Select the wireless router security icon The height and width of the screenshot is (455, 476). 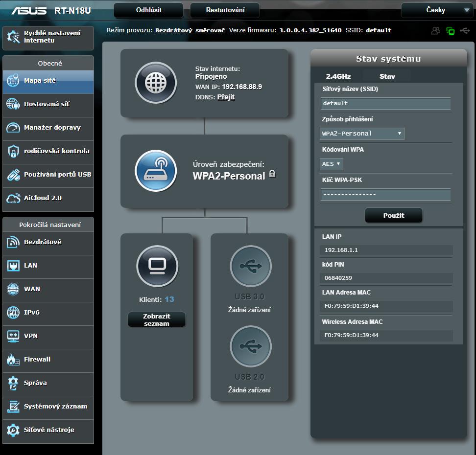[156, 171]
